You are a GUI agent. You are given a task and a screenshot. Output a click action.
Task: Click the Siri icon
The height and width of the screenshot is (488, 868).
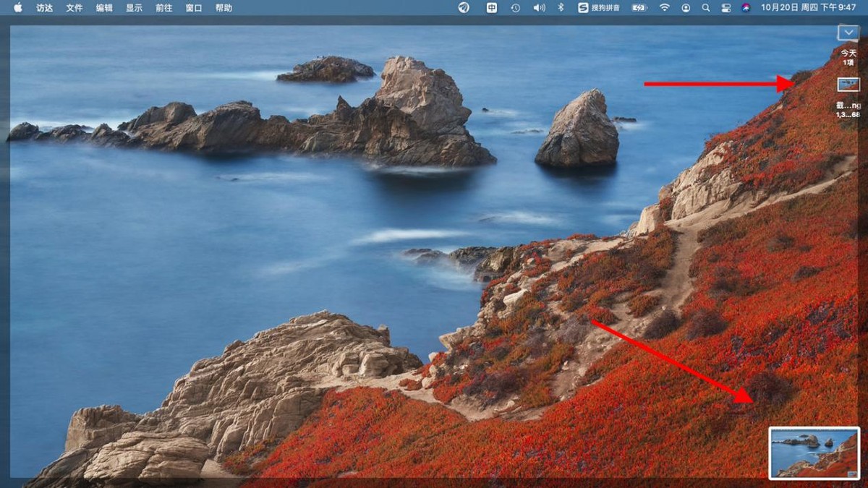(x=746, y=7)
